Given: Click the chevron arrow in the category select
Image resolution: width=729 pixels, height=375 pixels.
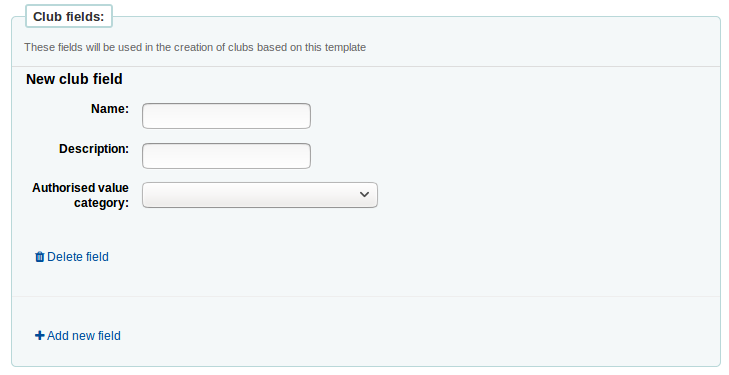Looking at the screenshot, I should tap(364, 195).
